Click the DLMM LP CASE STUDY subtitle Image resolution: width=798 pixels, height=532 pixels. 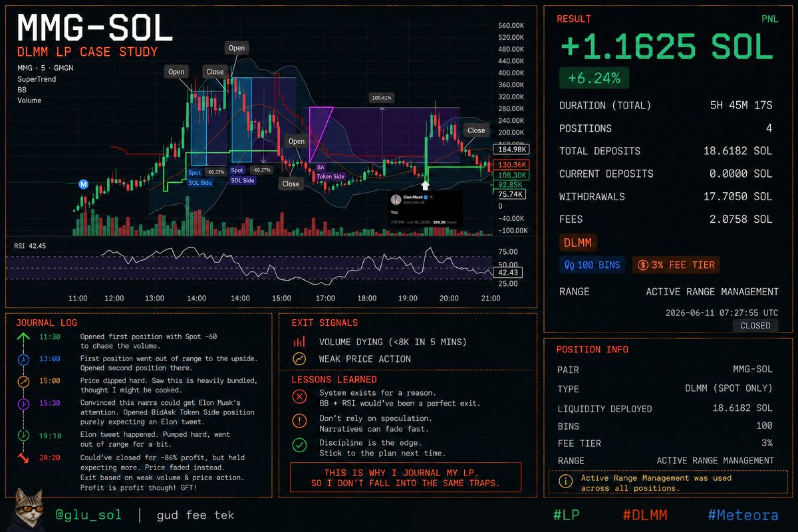pyautogui.click(x=86, y=52)
